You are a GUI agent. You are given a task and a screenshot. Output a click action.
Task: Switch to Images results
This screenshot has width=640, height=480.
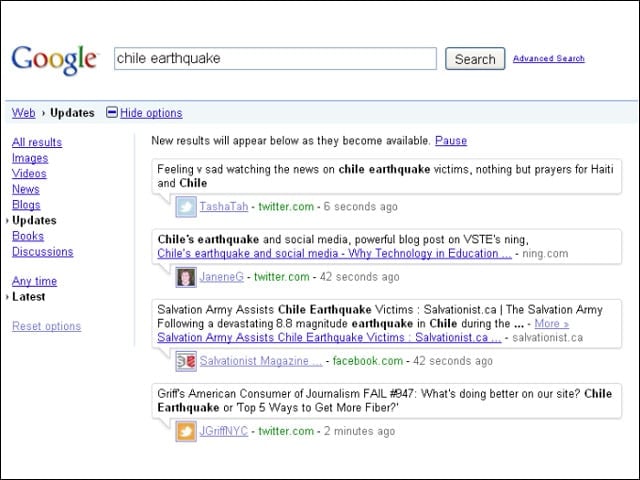tap(30, 158)
